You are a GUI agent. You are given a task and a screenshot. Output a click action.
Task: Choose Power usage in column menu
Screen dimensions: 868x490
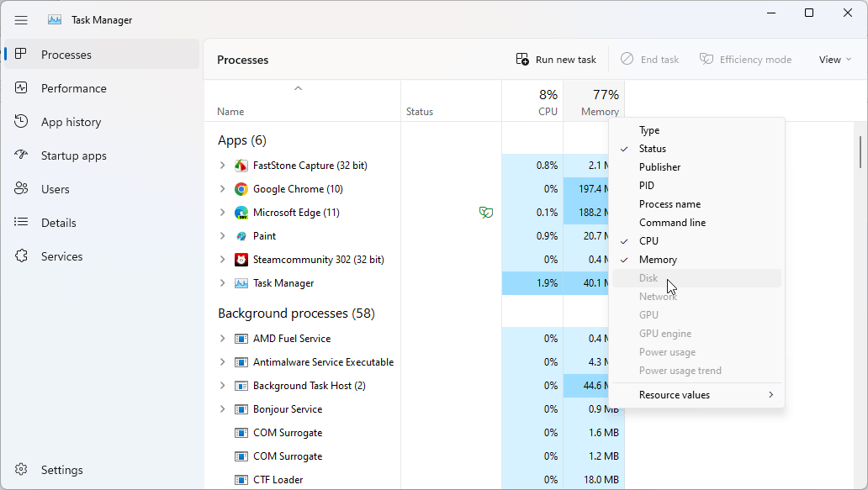click(x=697, y=352)
